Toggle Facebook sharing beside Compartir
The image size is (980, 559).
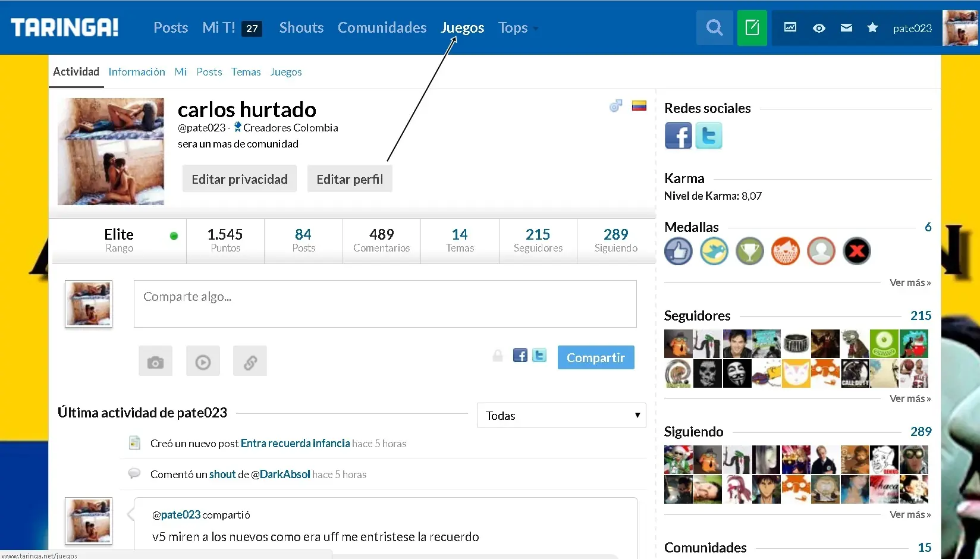click(520, 356)
